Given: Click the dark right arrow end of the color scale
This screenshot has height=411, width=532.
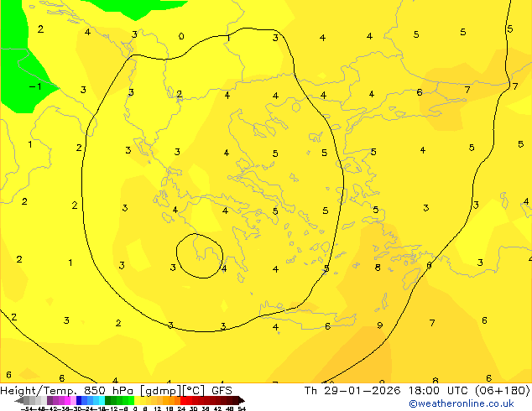Looking at the screenshot, I should point(241,400).
